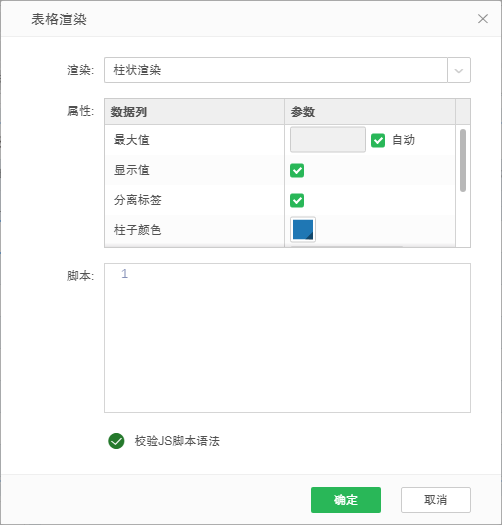Disable the 分离标签 checkbox
The width and height of the screenshot is (502, 525).
pos(297,201)
